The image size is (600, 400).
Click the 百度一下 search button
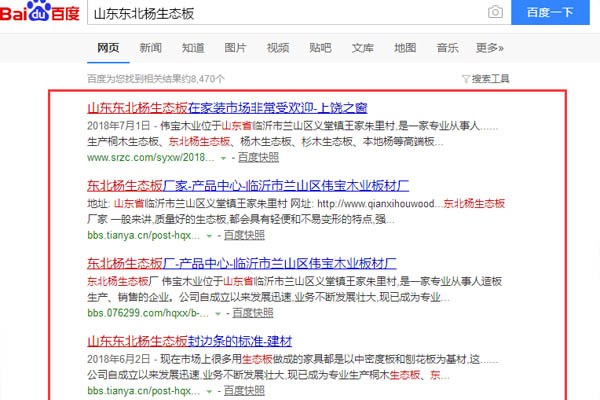[550, 12]
